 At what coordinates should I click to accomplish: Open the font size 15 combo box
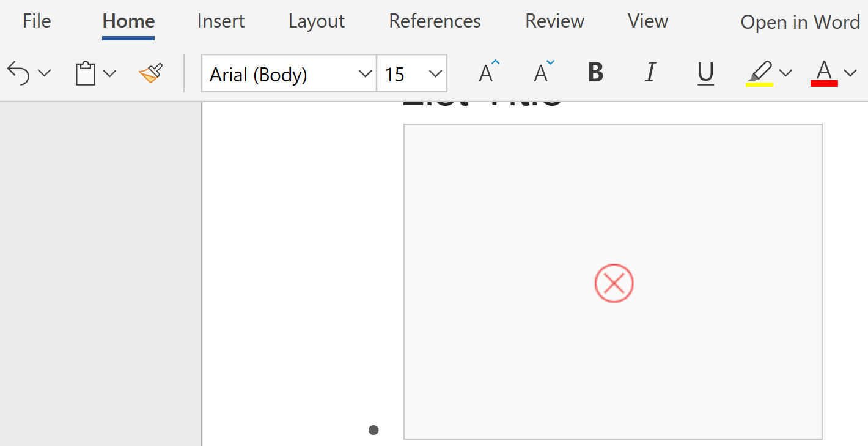[x=411, y=73]
